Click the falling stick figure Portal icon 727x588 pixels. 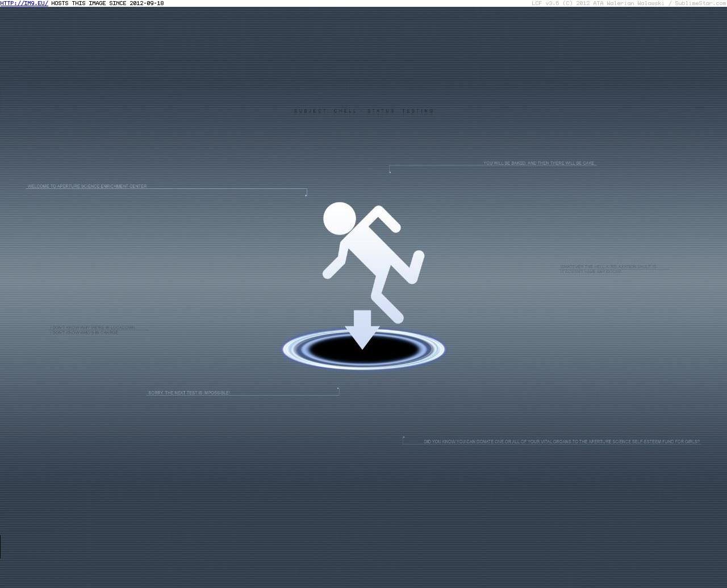[373, 262]
